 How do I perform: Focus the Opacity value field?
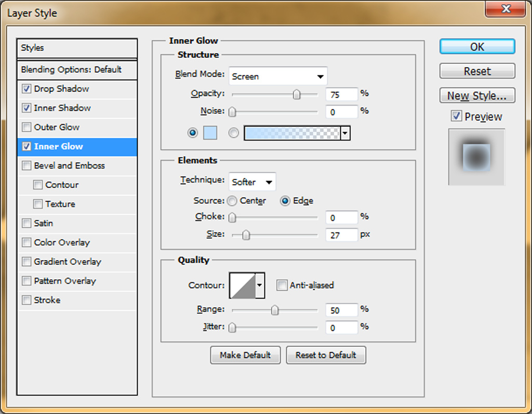(342, 95)
